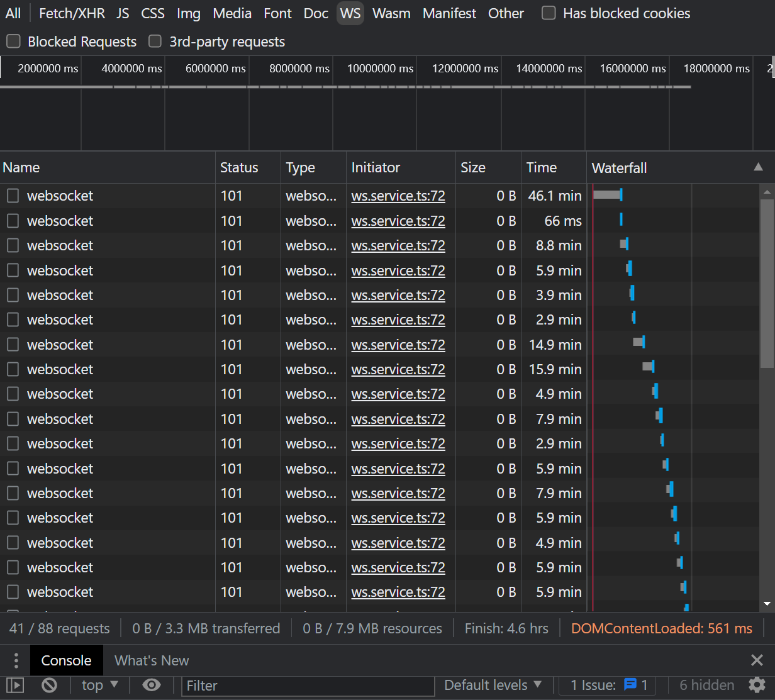This screenshot has width=775, height=700.
Task: Open console settings gear icon
Action: coord(757,685)
